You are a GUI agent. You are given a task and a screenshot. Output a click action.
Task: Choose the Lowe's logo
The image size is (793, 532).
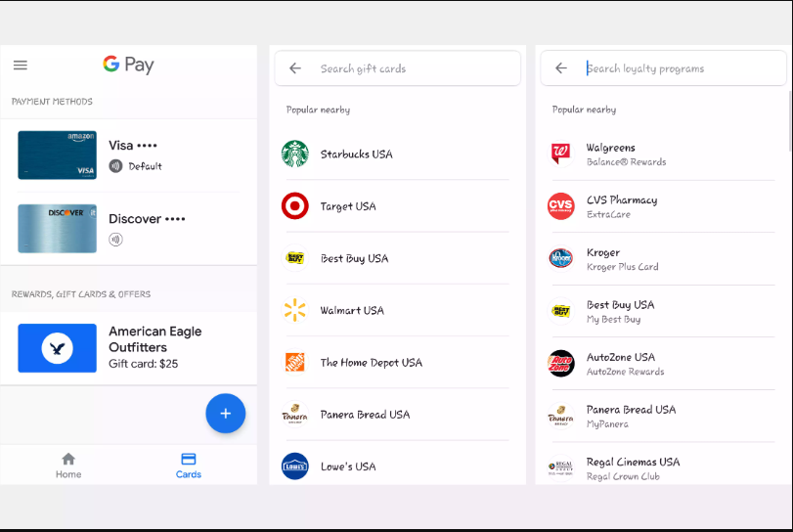click(295, 466)
